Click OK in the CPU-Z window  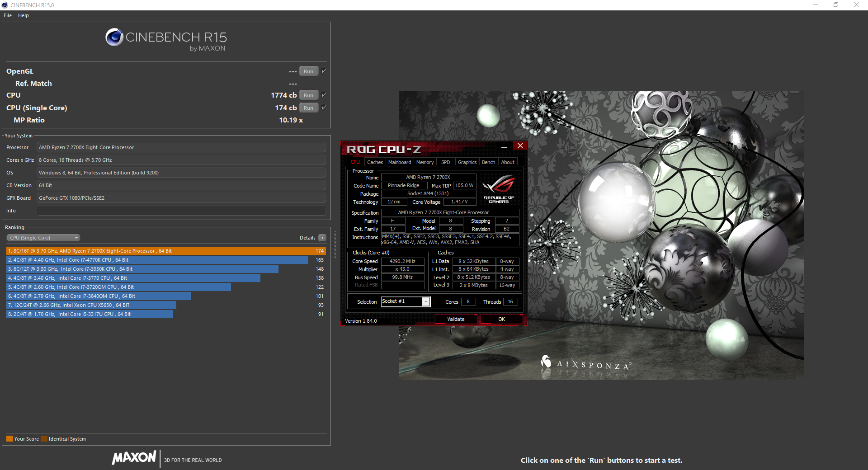pyautogui.click(x=501, y=319)
